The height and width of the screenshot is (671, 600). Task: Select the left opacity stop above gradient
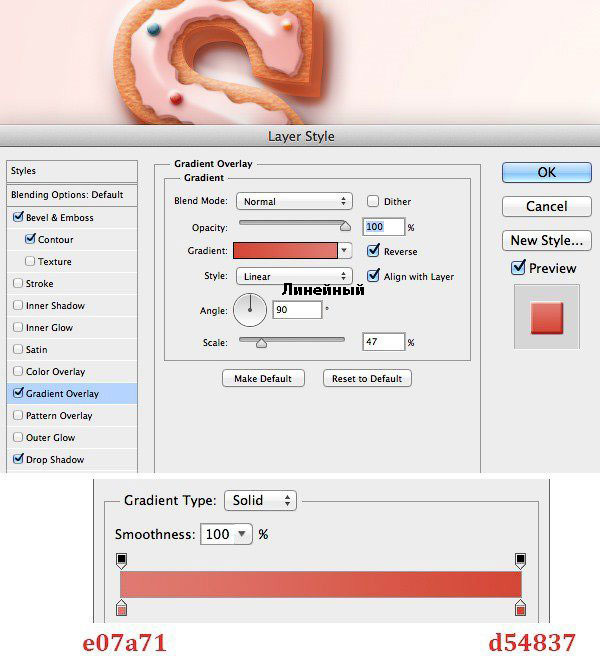122,561
